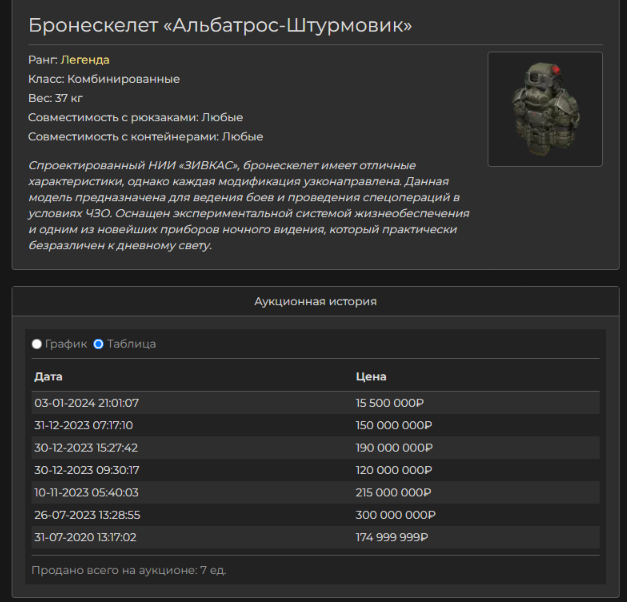
Task: Click Совместимость с рюкзаками: Любые line
Action: pos(136,118)
